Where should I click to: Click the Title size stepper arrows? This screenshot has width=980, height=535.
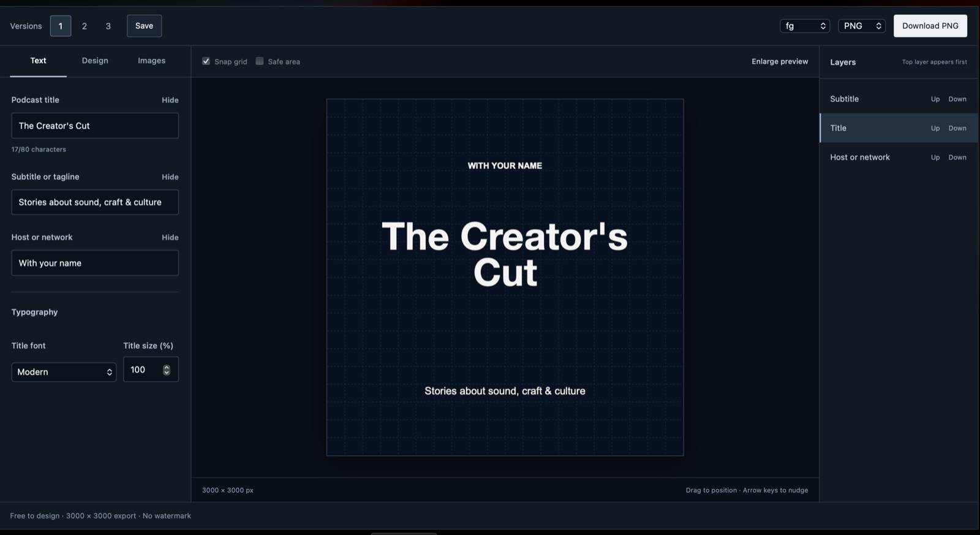[x=167, y=370]
